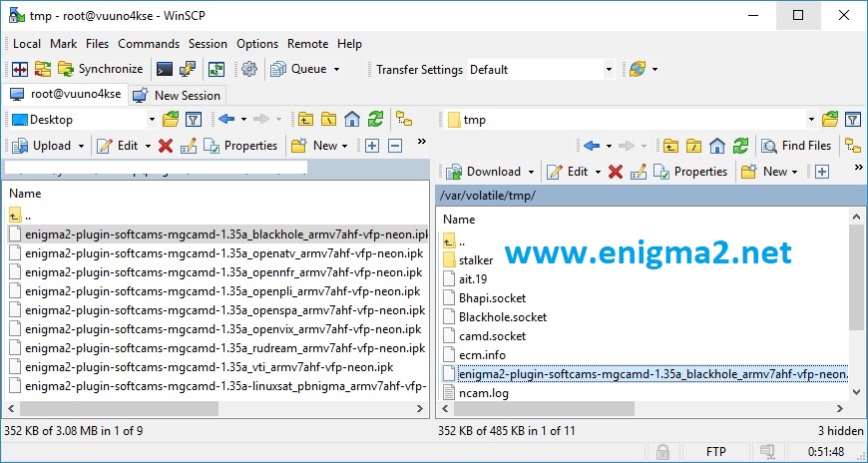
Task: Click the Synchronize button
Action: tap(100, 69)
